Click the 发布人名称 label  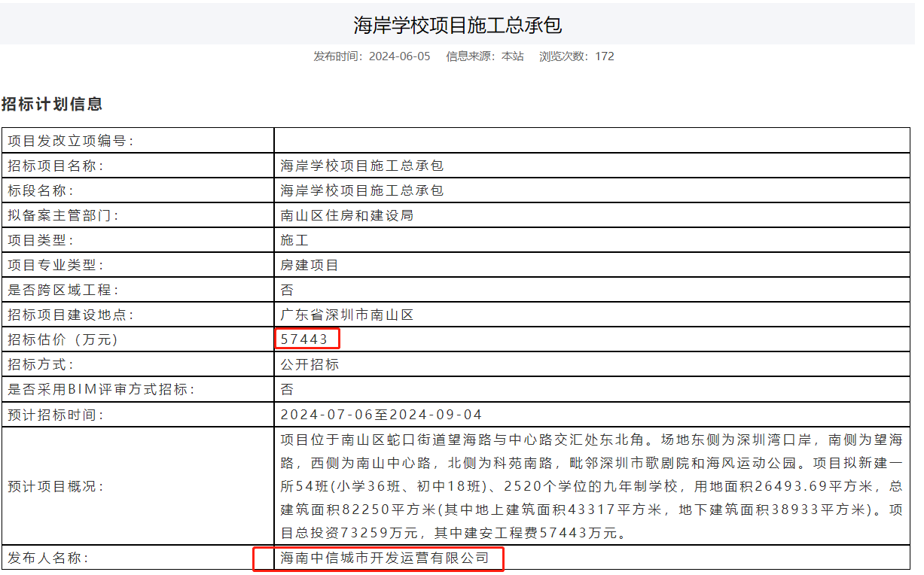click(x=48, y=558)
